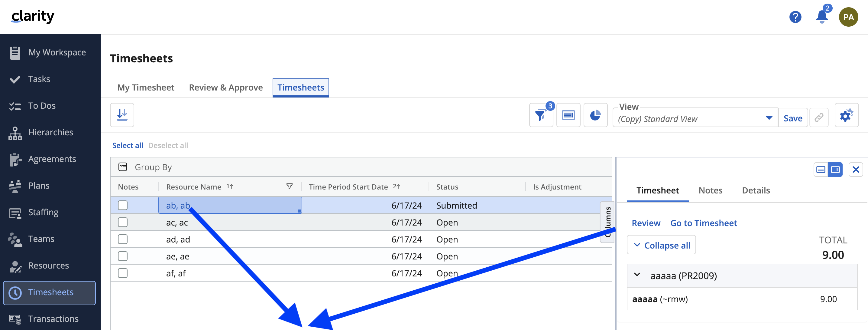Click the Resource Name column filter icon
Image resolution: width=868 pixels, height=330 pixels.
289,186
